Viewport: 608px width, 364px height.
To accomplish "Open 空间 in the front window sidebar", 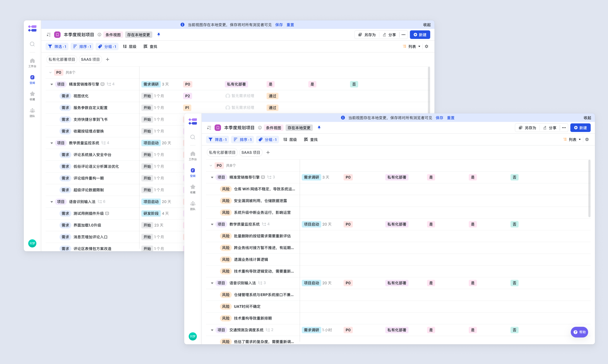I will click(193, 172).
